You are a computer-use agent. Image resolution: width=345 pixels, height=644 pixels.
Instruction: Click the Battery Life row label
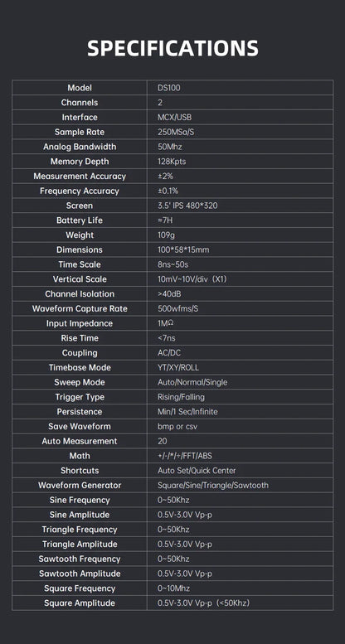[x=80, y=220]
